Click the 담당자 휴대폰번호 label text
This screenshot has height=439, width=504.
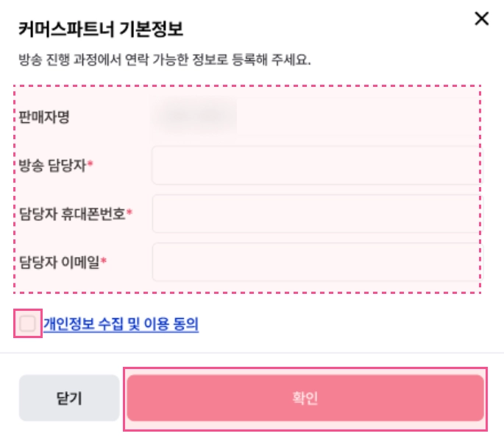(x=72, y=214)
